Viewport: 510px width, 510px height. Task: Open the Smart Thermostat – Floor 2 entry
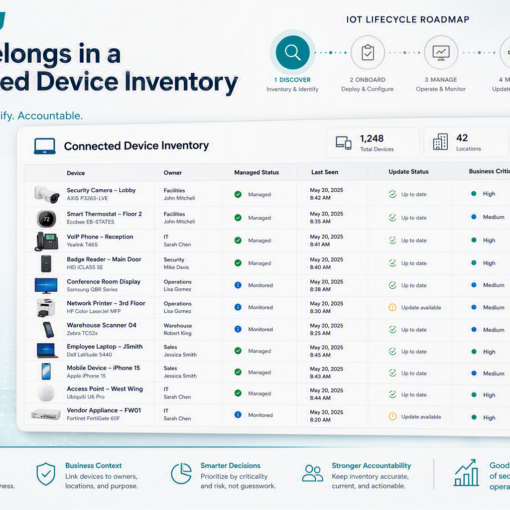[104, 214]
